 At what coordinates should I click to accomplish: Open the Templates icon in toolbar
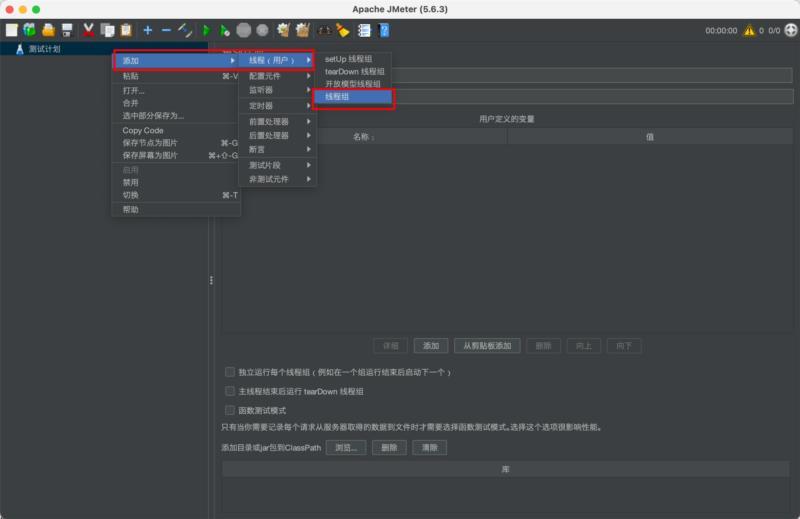[30, 31]
